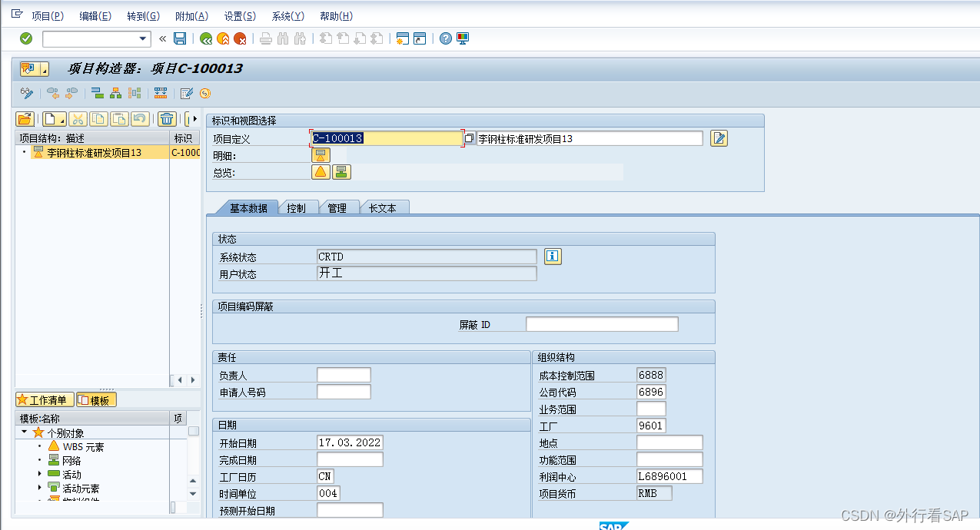Image resolution: width=980 pixels, height=530 pixels.
Task: Click the 完成日期 input field
Action: [350, 459]
